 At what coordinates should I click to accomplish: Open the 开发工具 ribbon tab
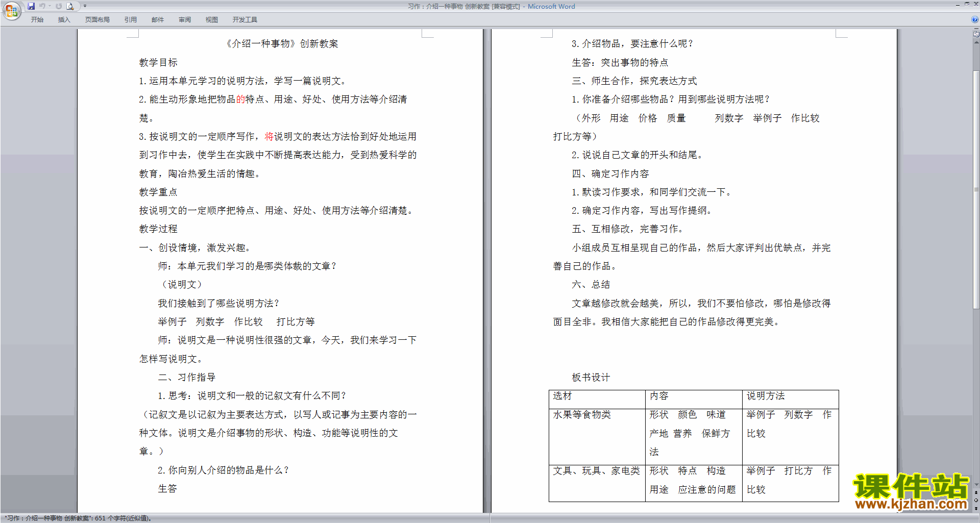(244, 19)
